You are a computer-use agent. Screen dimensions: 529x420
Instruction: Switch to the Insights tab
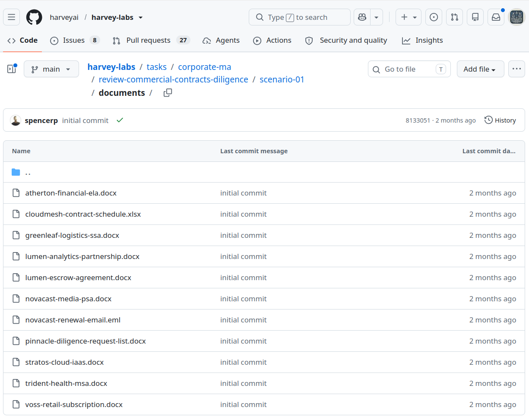(422, 40)
